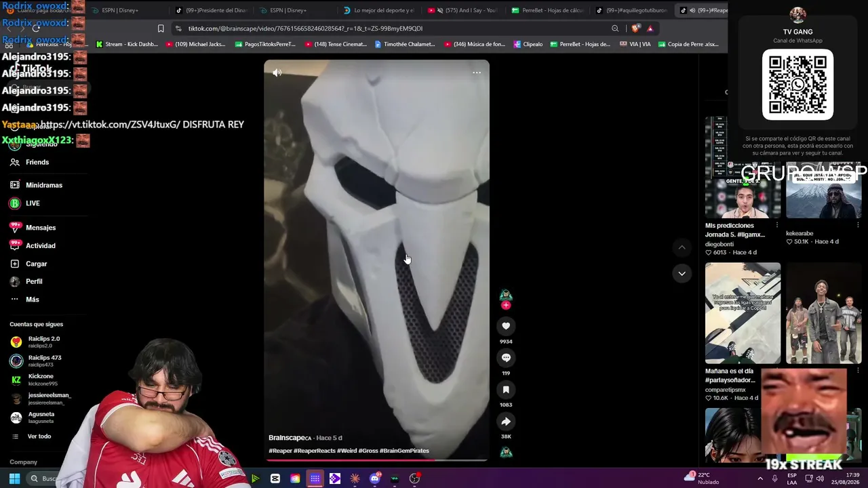Screen dimensions: 868x488
Task: Go to the previous video
Action: (682, 247)
